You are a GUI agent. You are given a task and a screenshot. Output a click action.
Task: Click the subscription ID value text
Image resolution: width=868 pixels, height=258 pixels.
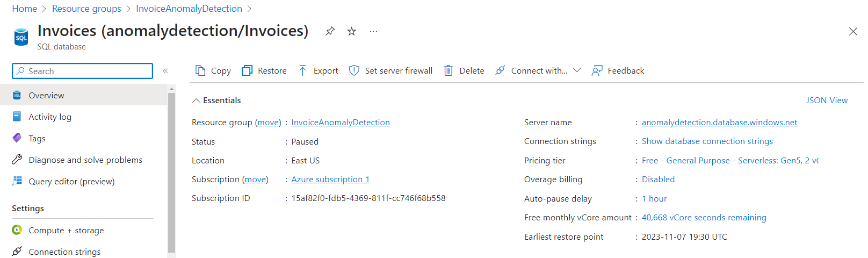[x=368, y=198]
